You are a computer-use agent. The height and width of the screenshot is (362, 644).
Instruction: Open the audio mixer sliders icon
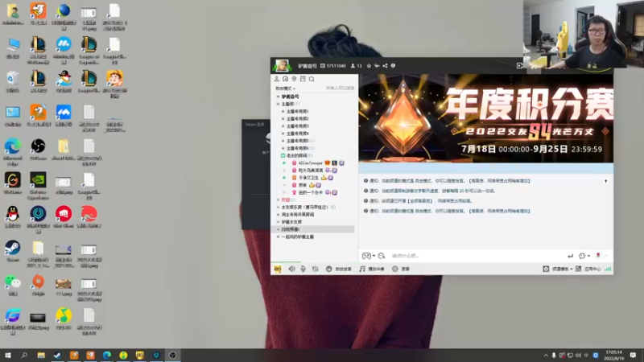point(315,269)
